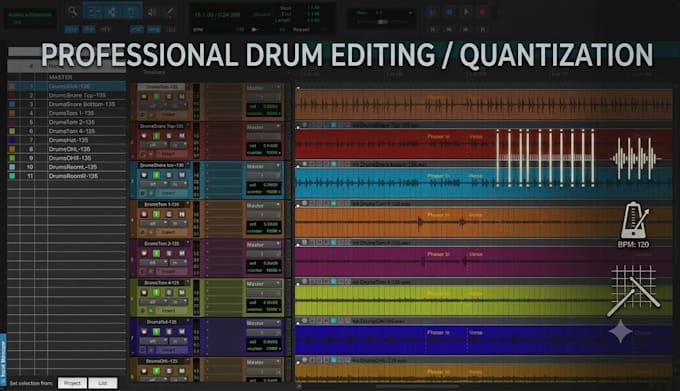
Task: Click yellow-green color swatch of DrumsTom 4 row
Action: pos(12,131)
